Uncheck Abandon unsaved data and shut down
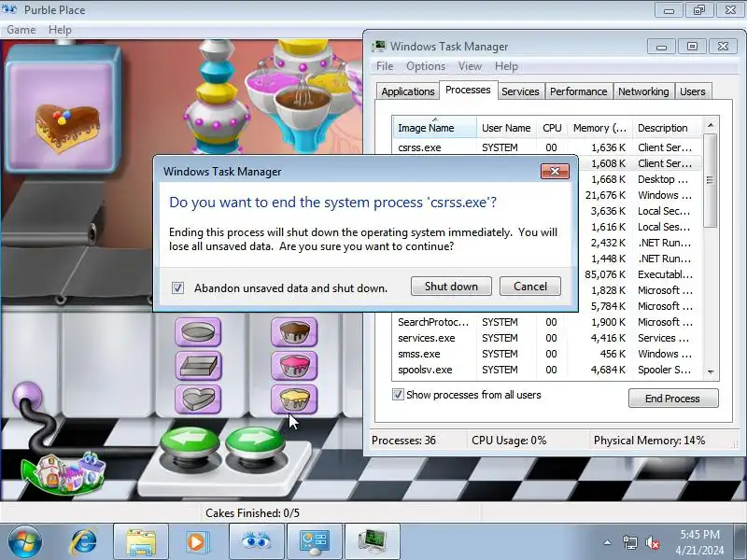Viewport: 747px width, 560px height. 177,288
